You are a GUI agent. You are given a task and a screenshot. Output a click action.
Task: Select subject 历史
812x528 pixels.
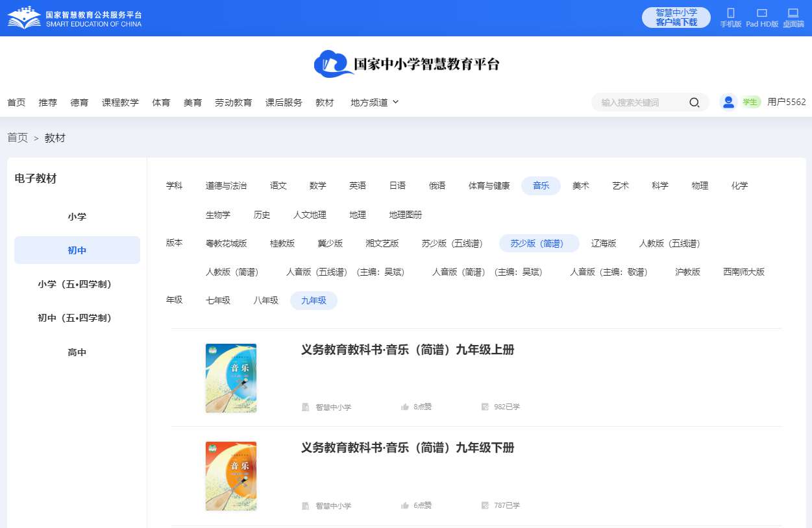pos(262,215)
